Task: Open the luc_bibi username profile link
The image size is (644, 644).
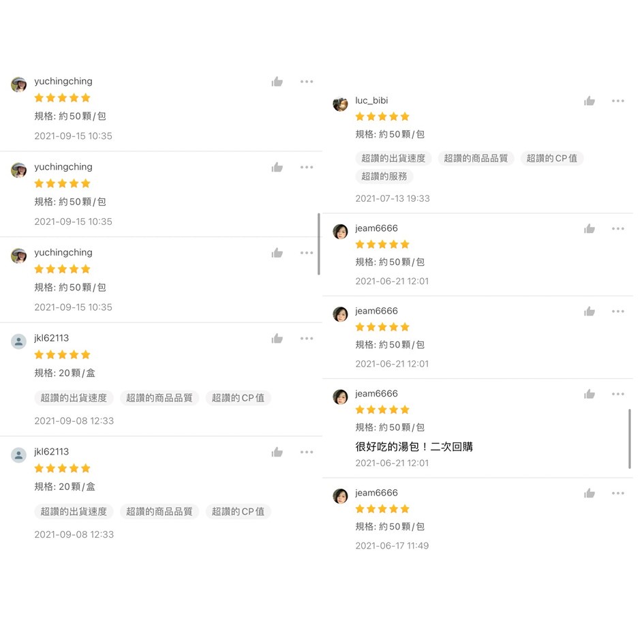Action: point(371,100)
